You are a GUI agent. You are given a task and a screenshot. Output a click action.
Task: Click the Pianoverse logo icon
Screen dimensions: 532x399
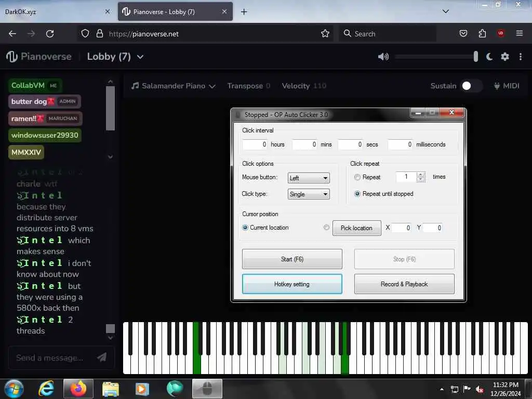point(12,57)
